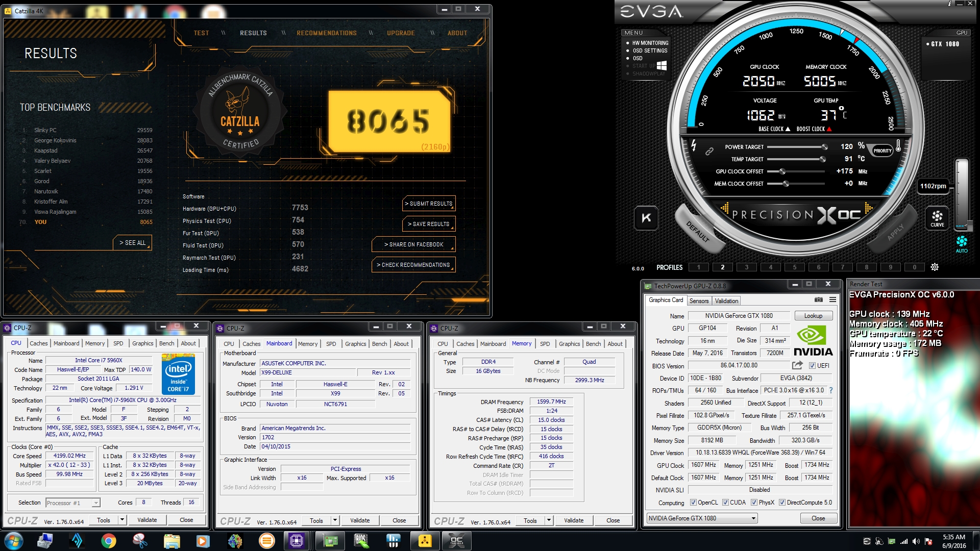Open the Precision X settings gear

click(x=935, y=267)
